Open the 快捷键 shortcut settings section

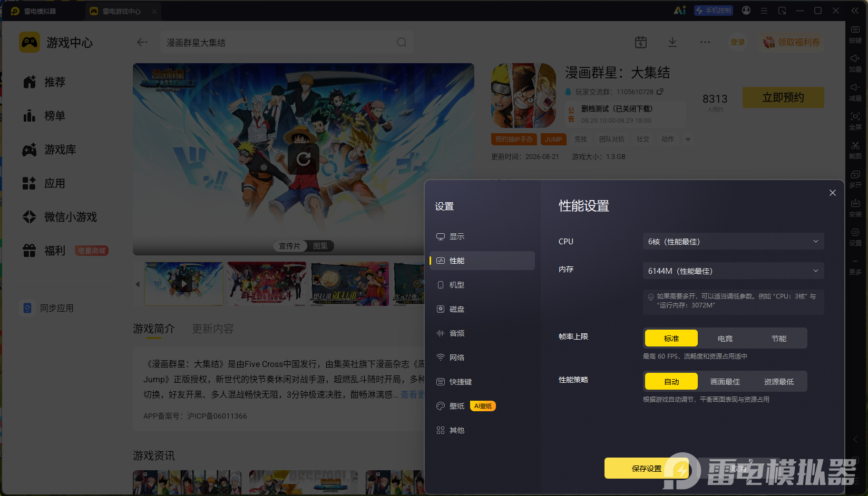click(x=482, y=382)
